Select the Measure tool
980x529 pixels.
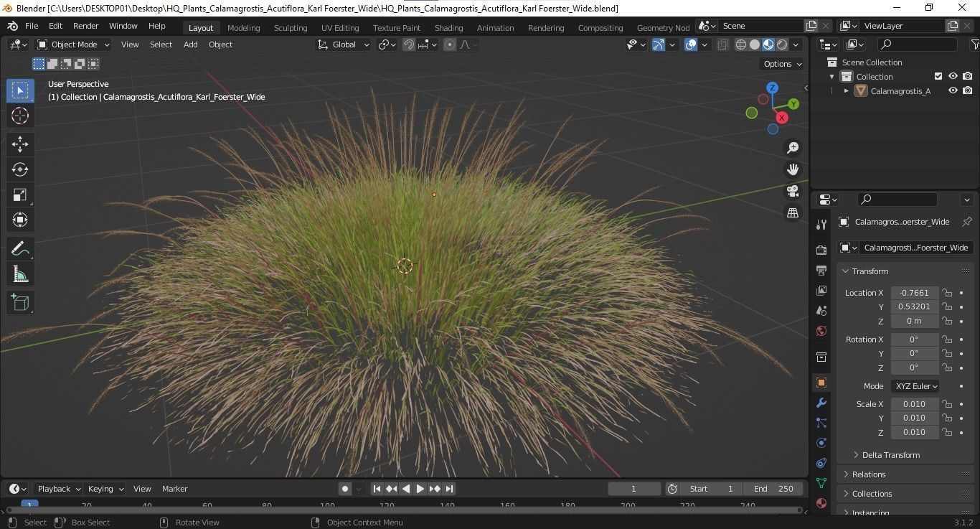pyautogui.click(x=20, y=274)
